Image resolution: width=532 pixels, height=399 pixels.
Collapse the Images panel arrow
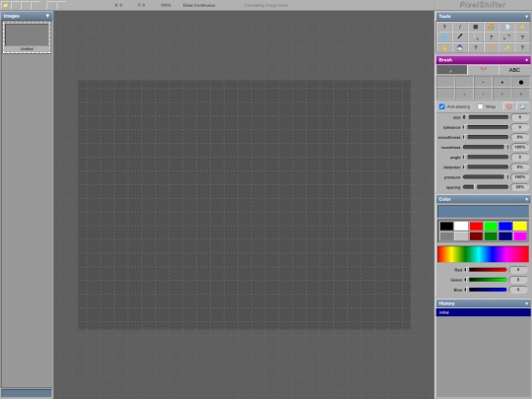pyautogui.click(x=47, y=16)
